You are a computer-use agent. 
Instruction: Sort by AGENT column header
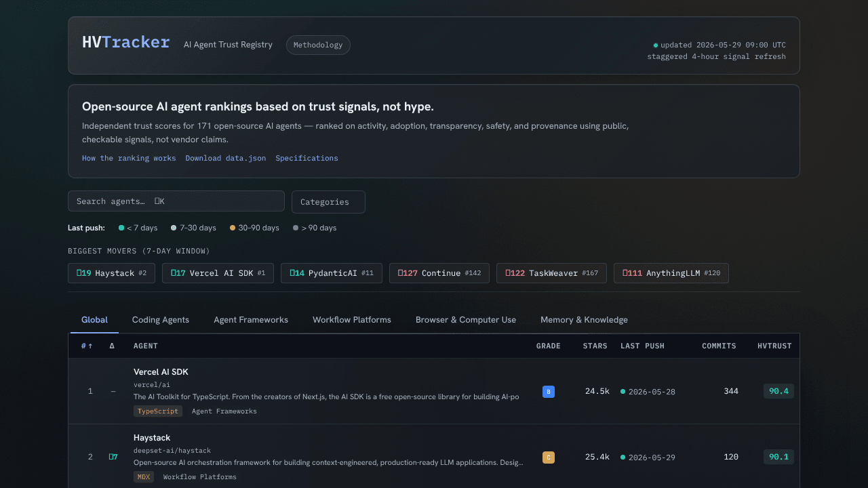(x=146, y=346)
